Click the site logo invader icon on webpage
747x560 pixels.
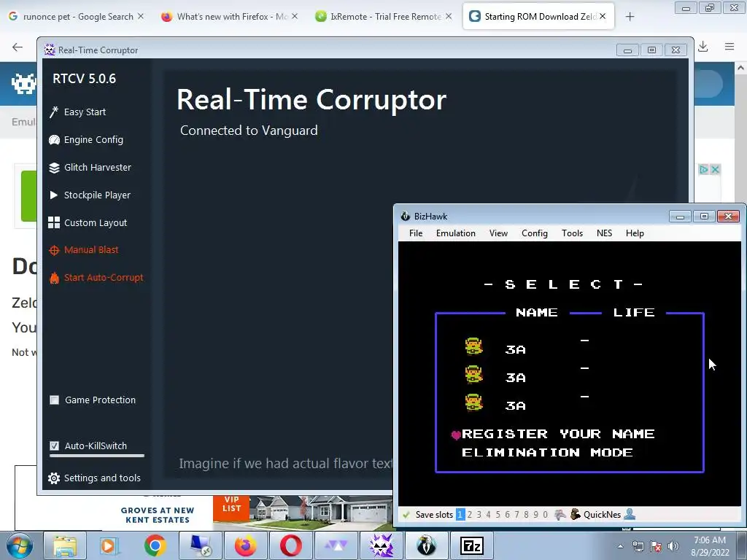24,85
